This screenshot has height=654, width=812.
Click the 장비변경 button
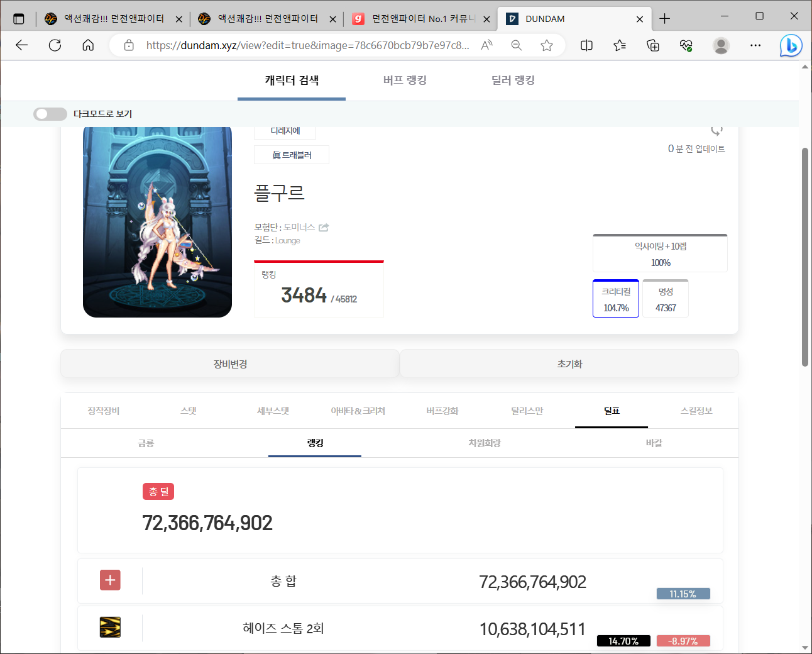coord(230,363)
